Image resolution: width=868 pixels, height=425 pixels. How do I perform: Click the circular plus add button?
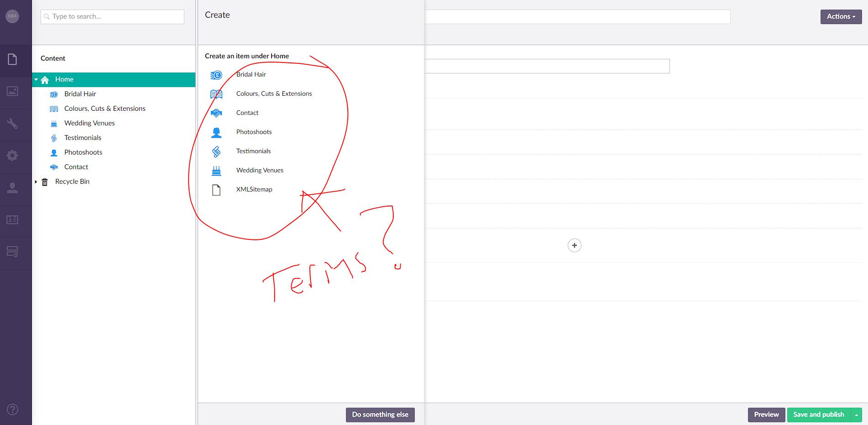coord(574,245)
